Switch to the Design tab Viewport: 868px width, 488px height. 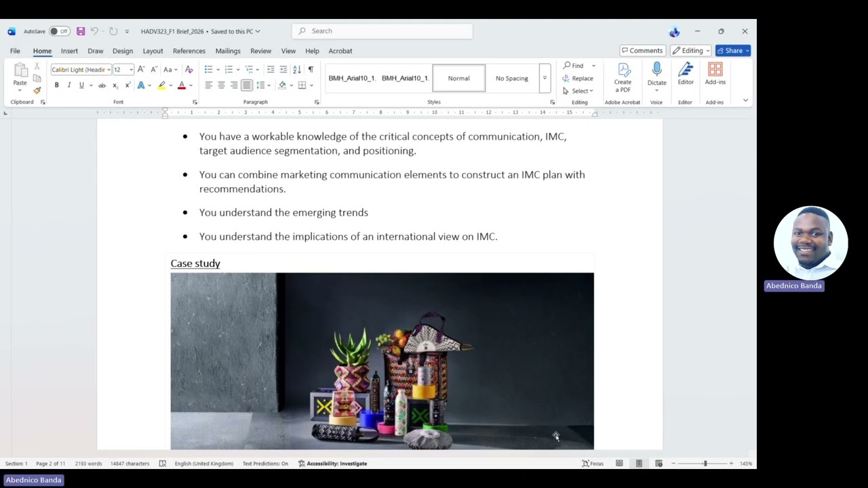(123, 51)
